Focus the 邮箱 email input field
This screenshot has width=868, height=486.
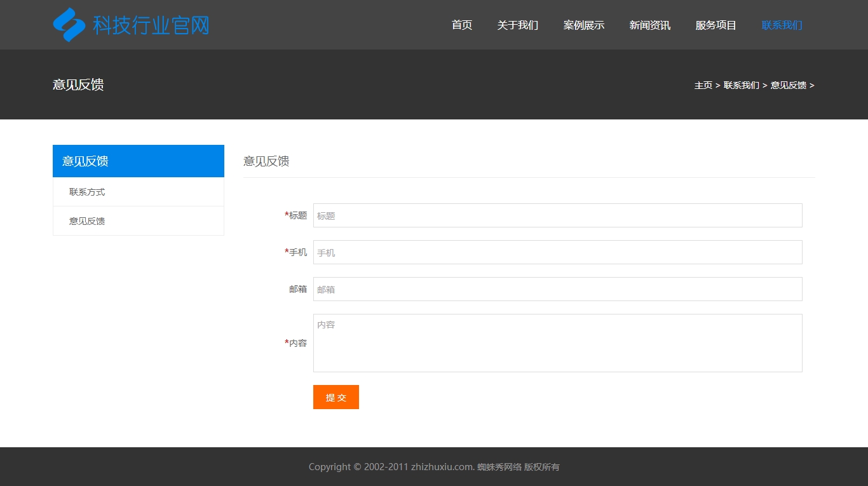(557, 289)
